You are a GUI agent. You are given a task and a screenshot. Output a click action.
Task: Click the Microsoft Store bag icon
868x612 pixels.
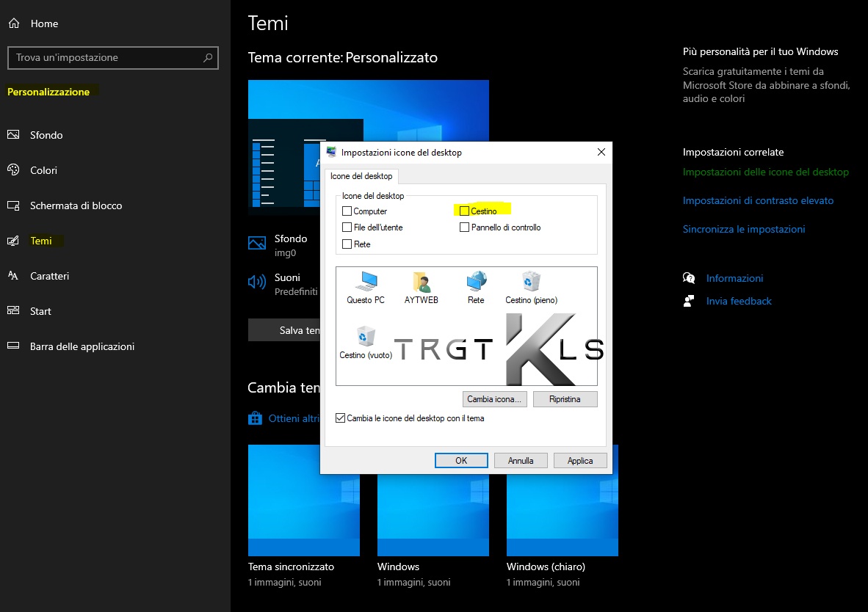tap(255, 418)
